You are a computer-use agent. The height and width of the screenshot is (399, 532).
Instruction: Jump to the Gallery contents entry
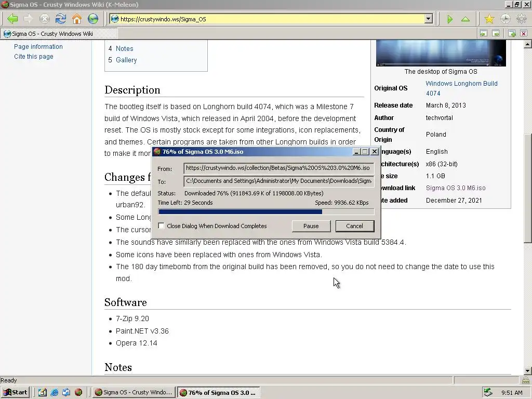coord(126,60)
